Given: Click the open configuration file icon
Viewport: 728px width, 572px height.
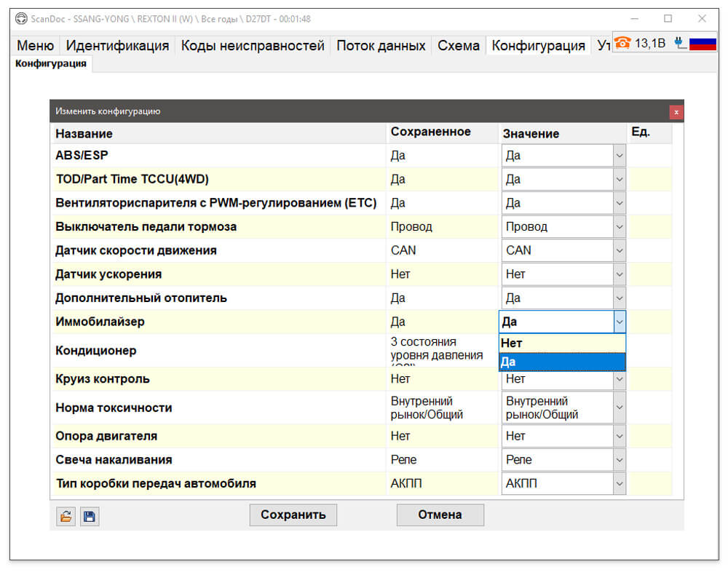Looking at the screenshot, I should [66, 516].
